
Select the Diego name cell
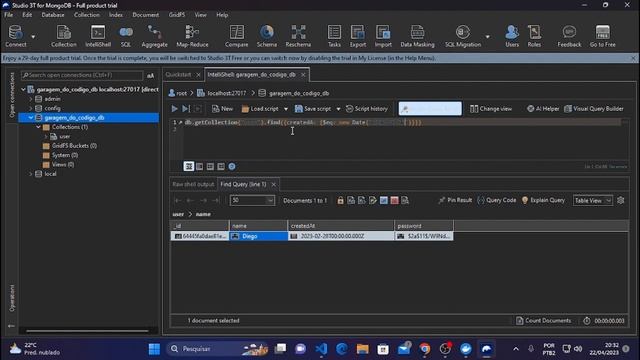coord(258,236)
